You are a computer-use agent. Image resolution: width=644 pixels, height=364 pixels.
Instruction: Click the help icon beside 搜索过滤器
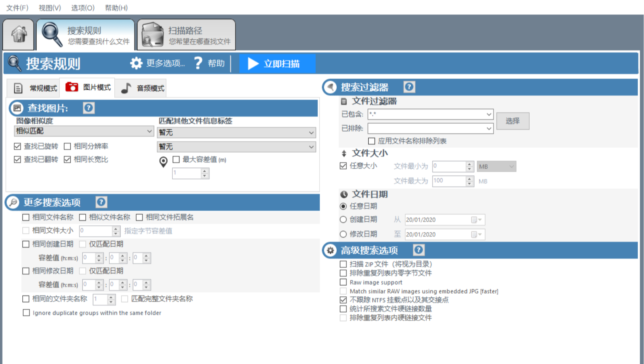click(409, 87)
